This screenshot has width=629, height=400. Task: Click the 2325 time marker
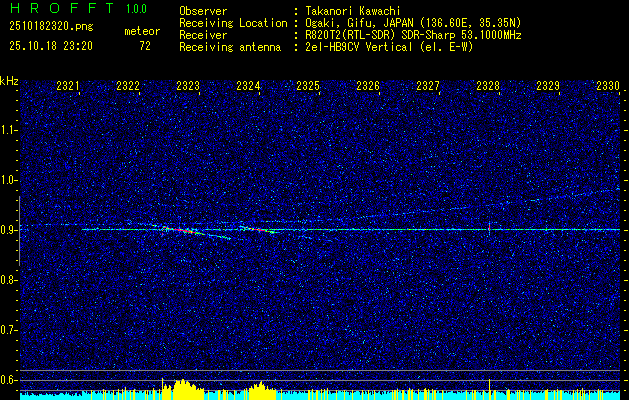click(308, 86)
